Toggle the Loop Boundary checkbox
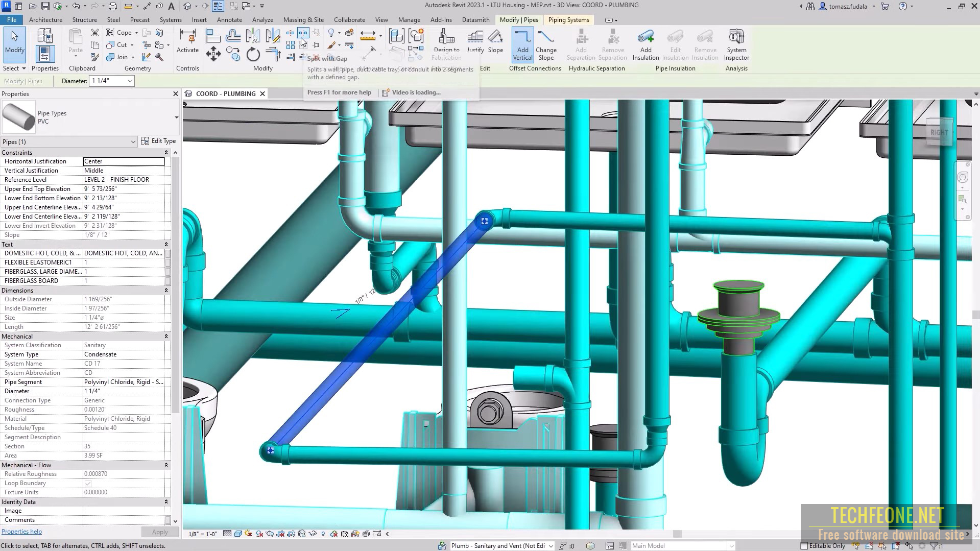The height and width of the screenshot is (551, 980). [87, 483]
